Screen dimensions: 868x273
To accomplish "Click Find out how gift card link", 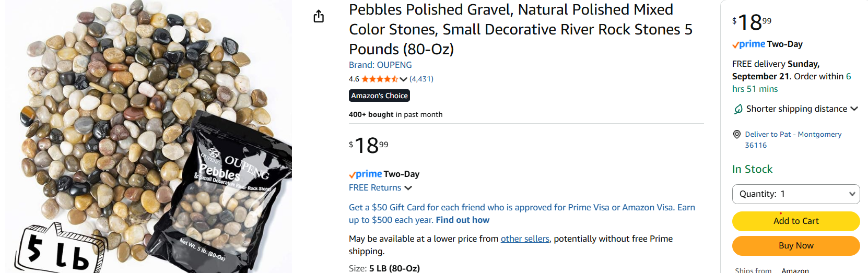I will point(462,220).
